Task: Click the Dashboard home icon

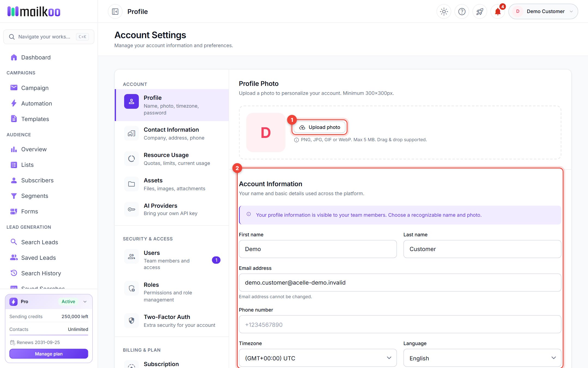Action: tap(14, 58)
